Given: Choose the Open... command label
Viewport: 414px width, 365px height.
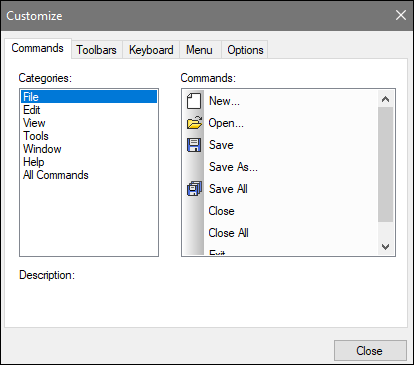Looking at the screenshot, I should 226,123.
